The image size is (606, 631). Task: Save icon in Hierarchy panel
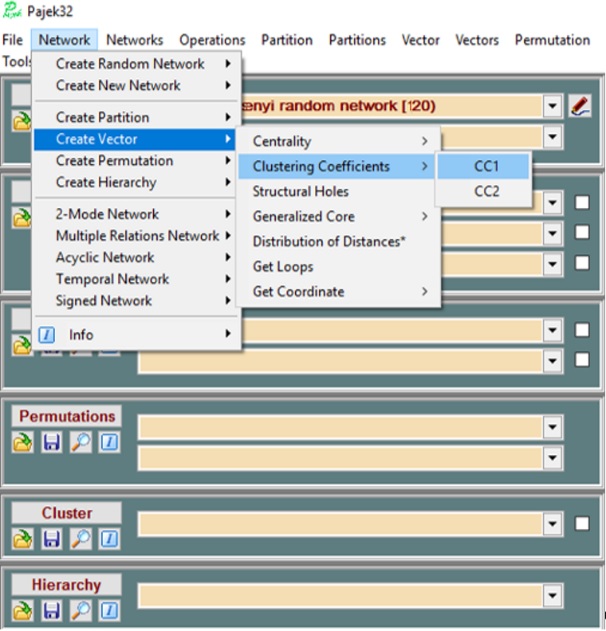click(52, 611)
